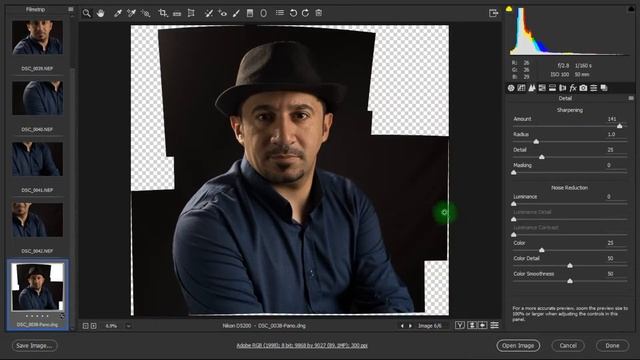Select the Targeted Adjustment tool
This screenshot has width=640, height=360.
tap(145, 13)
